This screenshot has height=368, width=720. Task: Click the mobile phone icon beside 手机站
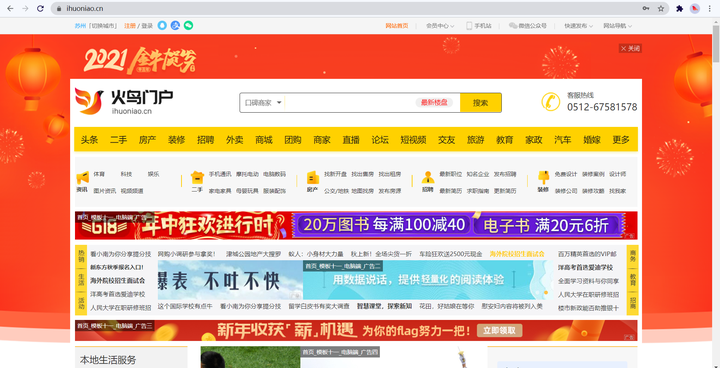tap(469, 26)
